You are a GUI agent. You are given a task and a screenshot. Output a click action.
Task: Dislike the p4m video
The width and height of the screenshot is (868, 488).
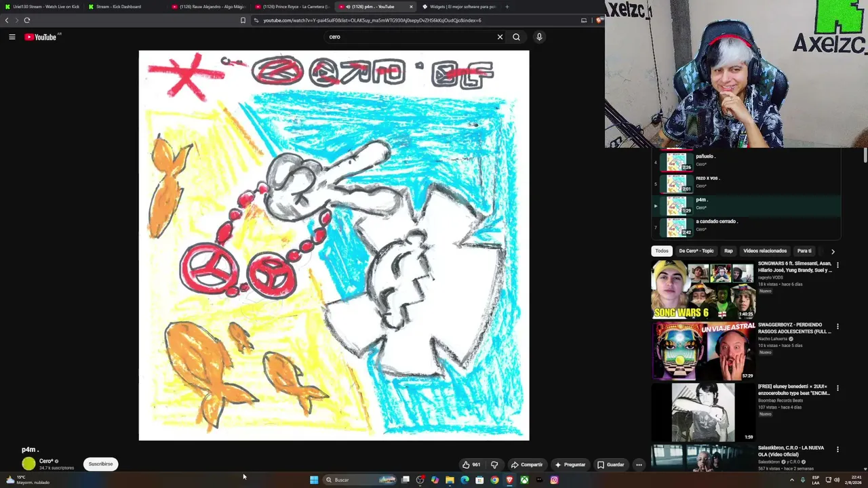coord(494,464)
